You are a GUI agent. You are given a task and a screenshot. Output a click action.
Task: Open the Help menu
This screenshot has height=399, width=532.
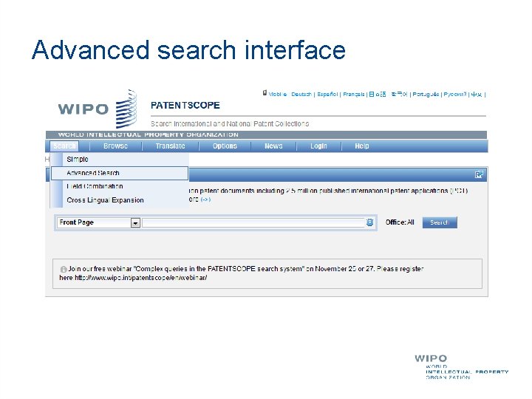pyautogui.click(x=361, y=146)
